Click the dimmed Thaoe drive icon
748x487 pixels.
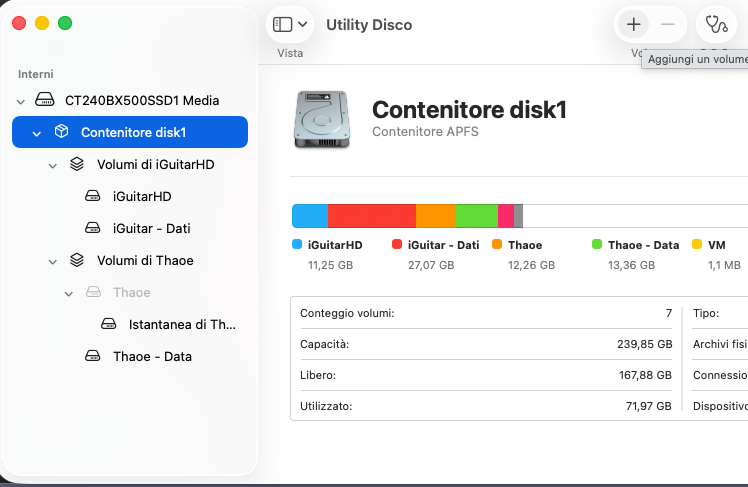click(94, 292)
